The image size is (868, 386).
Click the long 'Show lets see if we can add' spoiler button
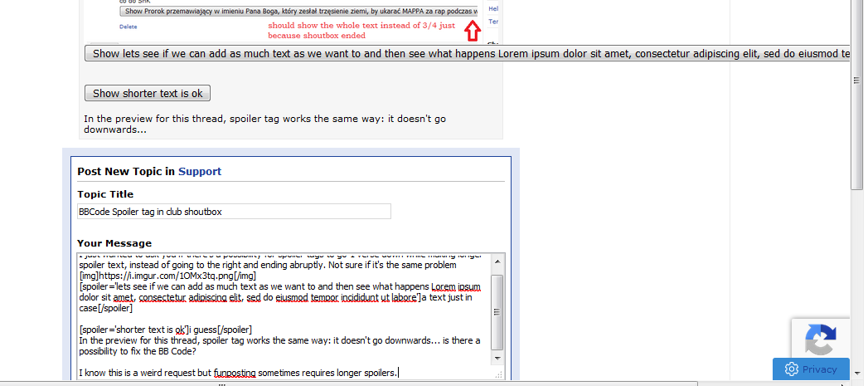468,54
